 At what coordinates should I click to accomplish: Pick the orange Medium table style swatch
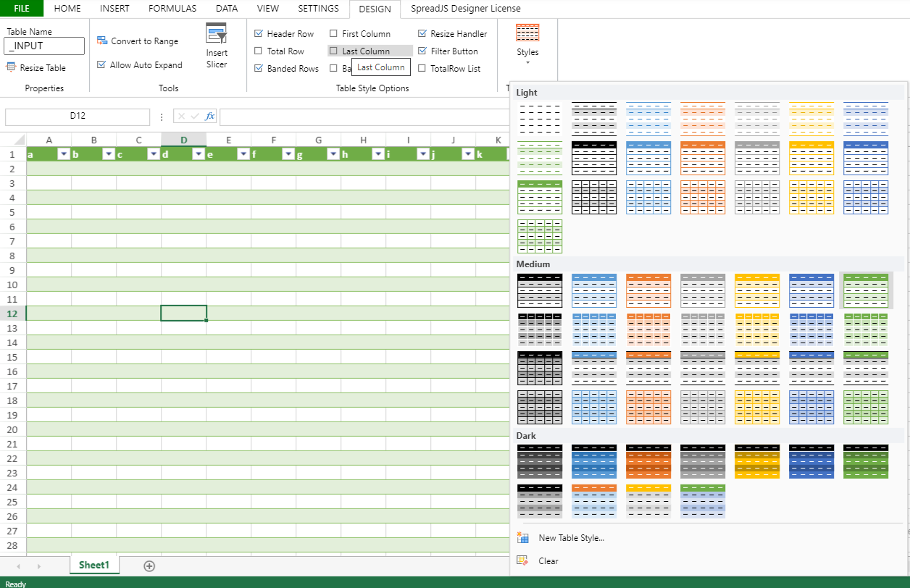[x=648, y=290]
